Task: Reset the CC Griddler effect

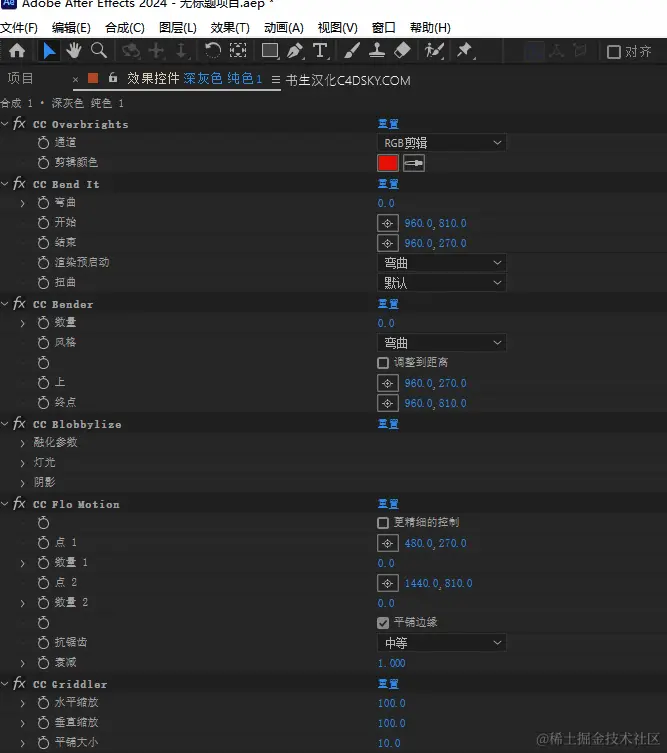Action: coord(388,684)
